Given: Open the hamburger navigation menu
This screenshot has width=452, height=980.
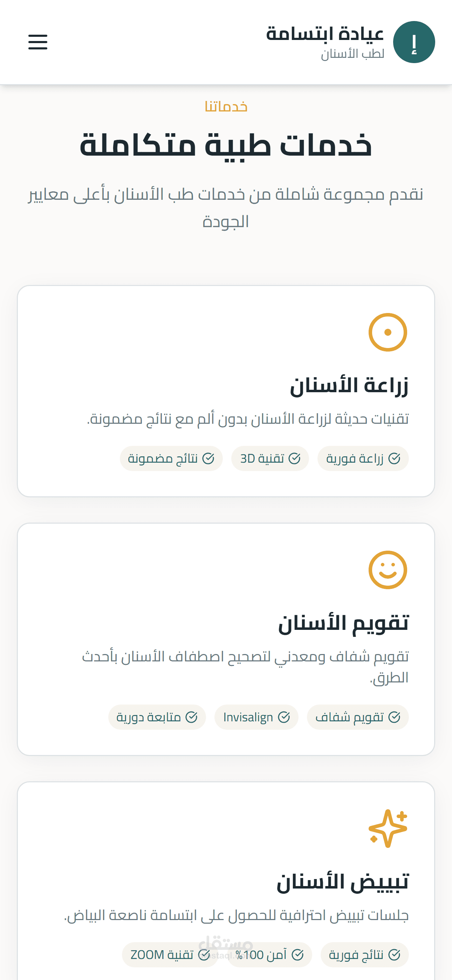Looking at the screenshot, I should pos(38,42).
